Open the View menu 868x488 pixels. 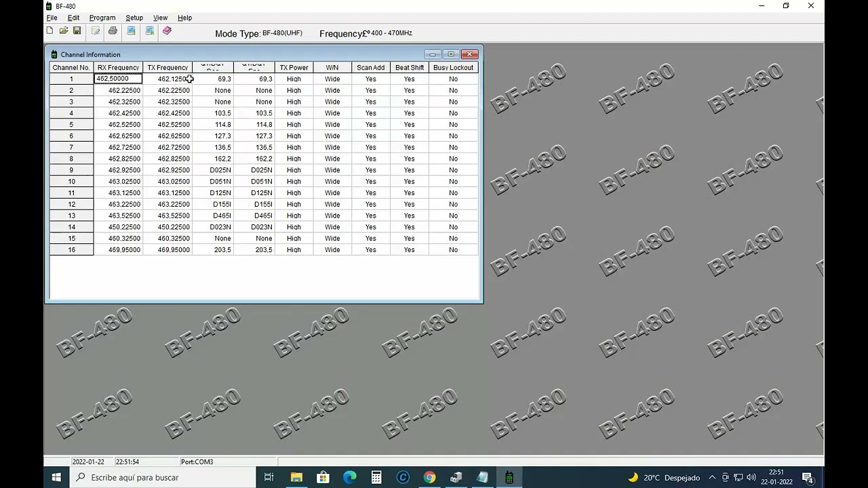(x=160, y=18)
